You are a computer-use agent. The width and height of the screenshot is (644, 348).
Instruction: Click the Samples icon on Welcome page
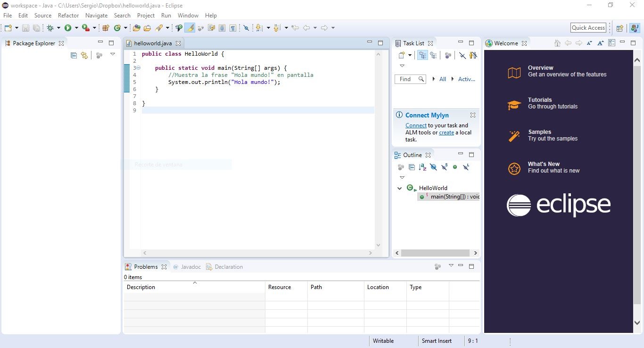(514, 136)
